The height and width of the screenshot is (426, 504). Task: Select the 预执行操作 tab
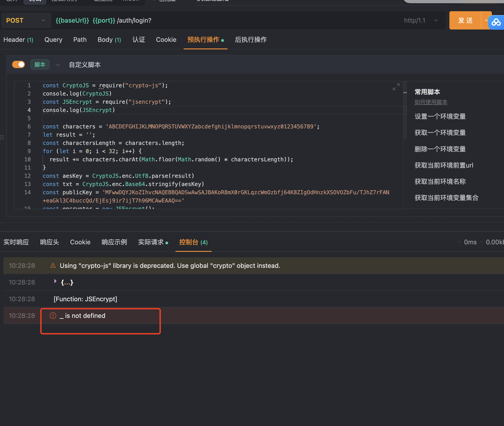205,40
